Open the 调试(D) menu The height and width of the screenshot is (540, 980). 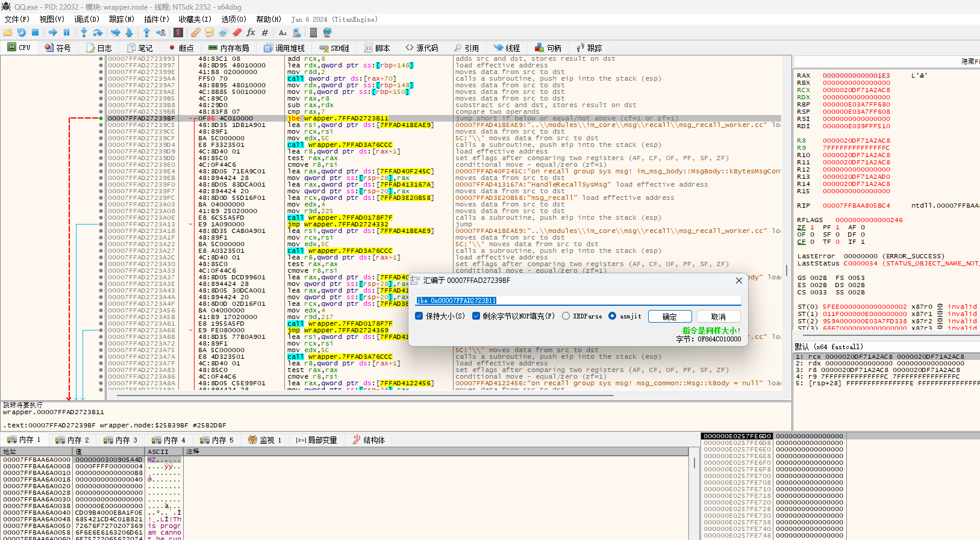(x=87, y=19)
